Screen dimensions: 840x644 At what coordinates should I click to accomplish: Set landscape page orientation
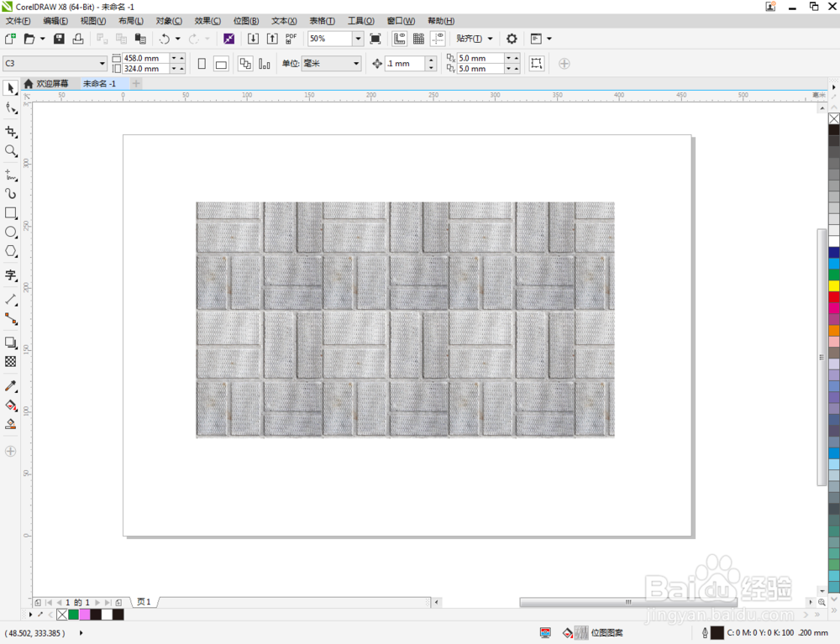221,64
